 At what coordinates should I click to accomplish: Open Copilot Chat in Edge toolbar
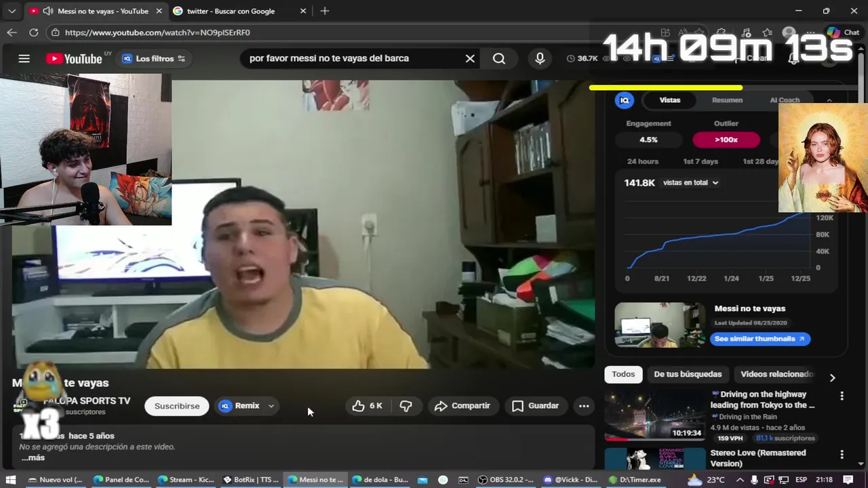click(843, 33)
